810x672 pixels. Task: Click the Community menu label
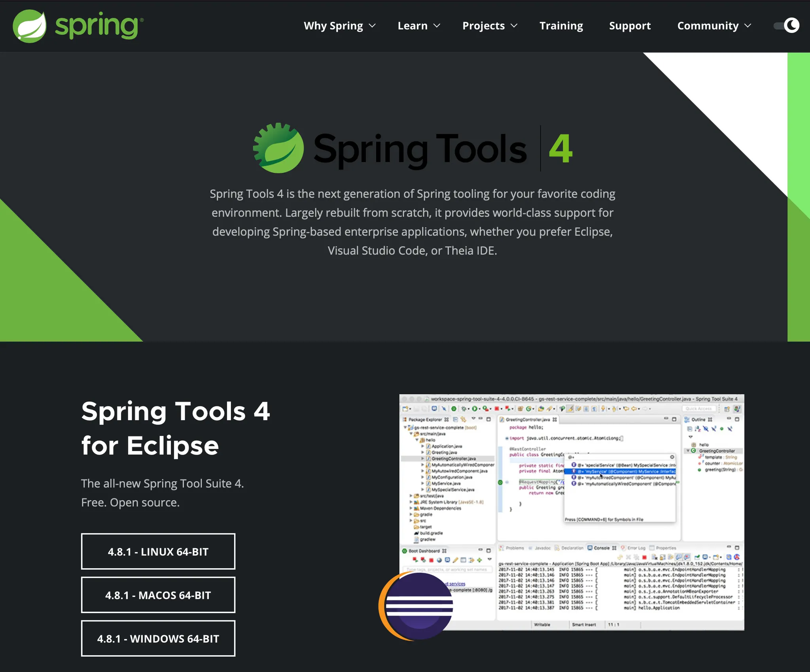point(708,26)
